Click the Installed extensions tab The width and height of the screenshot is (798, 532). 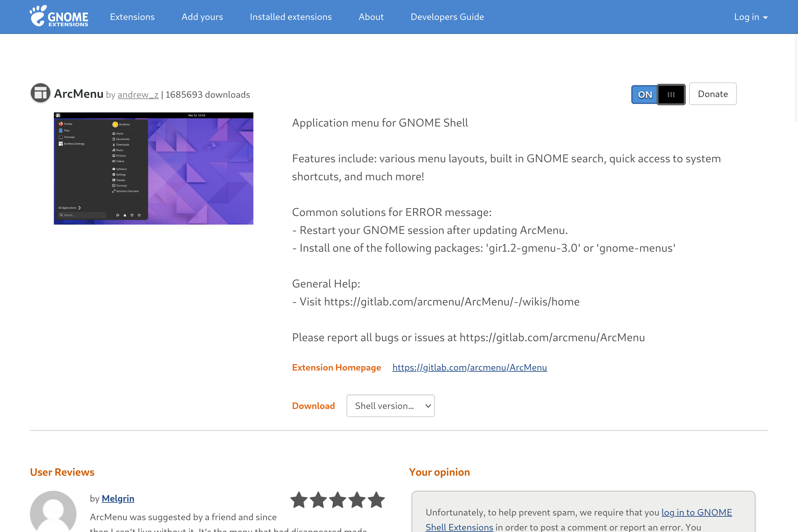[x=290, y=17]
